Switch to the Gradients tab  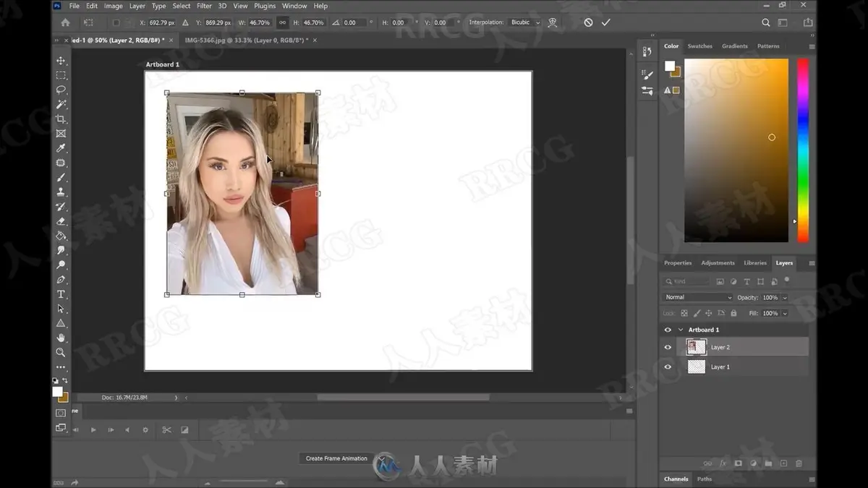(734, 46)
